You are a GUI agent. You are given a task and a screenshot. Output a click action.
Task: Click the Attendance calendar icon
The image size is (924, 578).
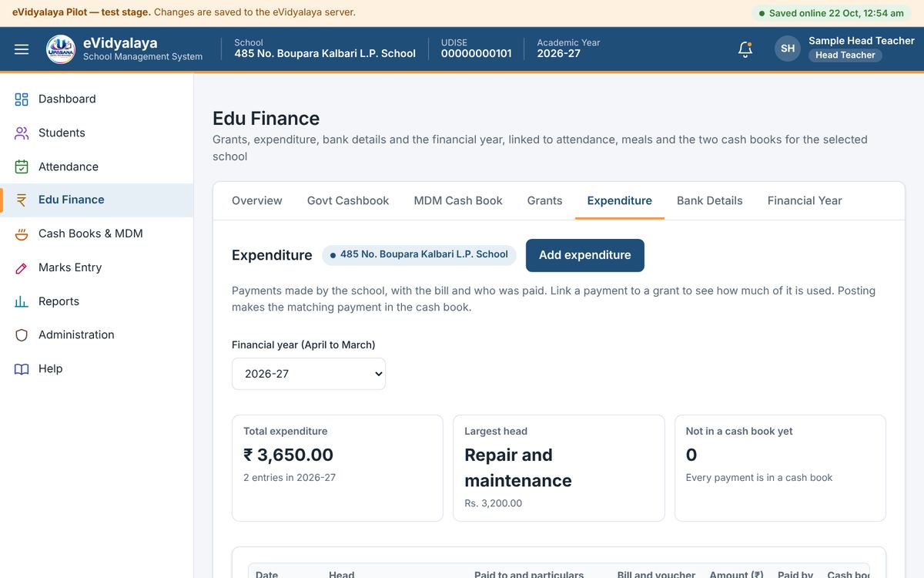pyautogui.click(x=22, y=166)
